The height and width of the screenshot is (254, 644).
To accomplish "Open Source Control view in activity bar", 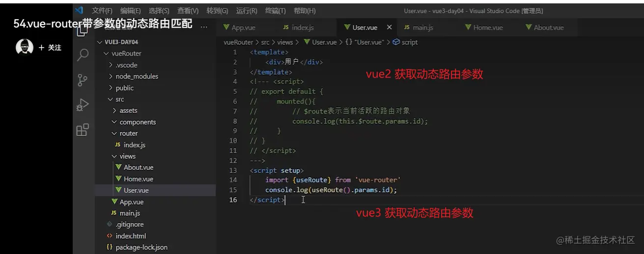I will tap(83, 80).
